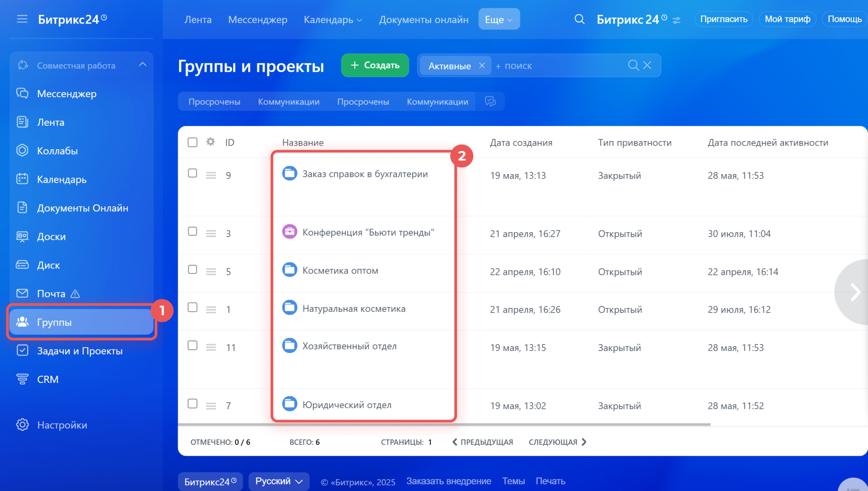Open Мессенджер in top menu
Screen dimensions: 868x491
click(258, 19)
